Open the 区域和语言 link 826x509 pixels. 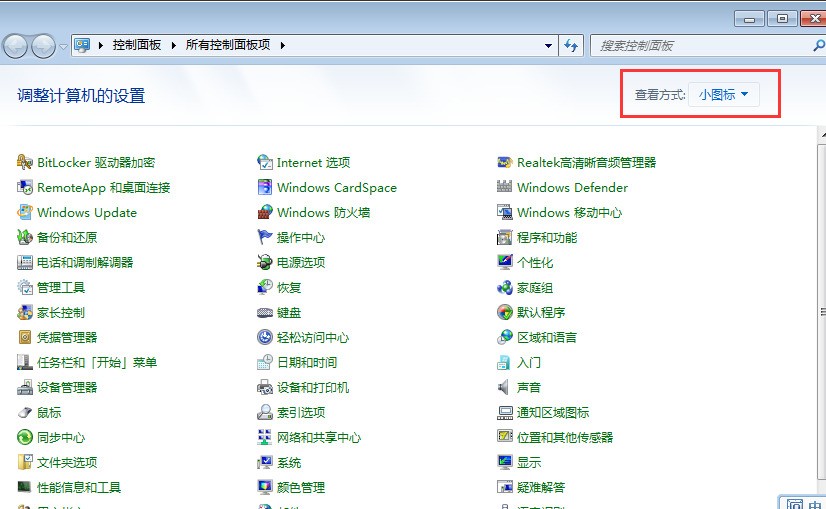tap(547, 338)
